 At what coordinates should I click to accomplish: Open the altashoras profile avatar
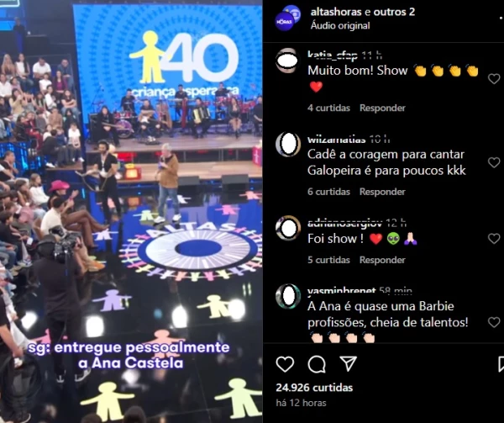tap(287, 18)
